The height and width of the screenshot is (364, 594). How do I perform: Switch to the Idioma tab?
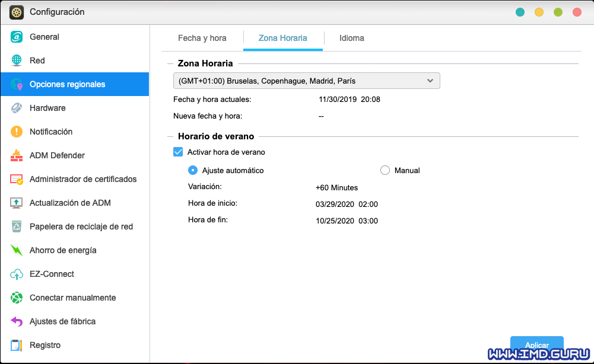[351, 38]
